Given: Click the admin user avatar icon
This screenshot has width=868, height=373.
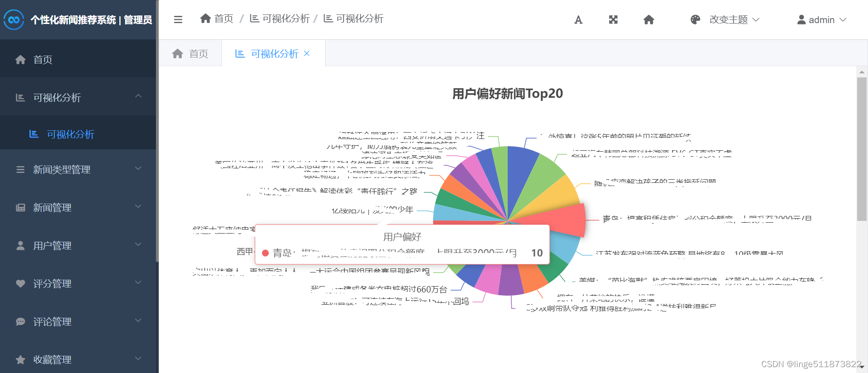Looking at the screenshot, I should [802, 19].
